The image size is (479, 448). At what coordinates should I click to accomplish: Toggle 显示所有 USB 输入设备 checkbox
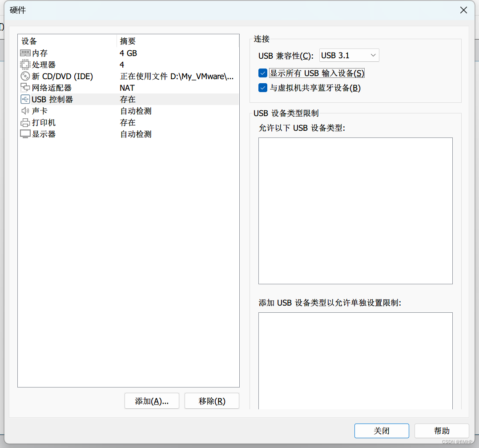(263, 73)
